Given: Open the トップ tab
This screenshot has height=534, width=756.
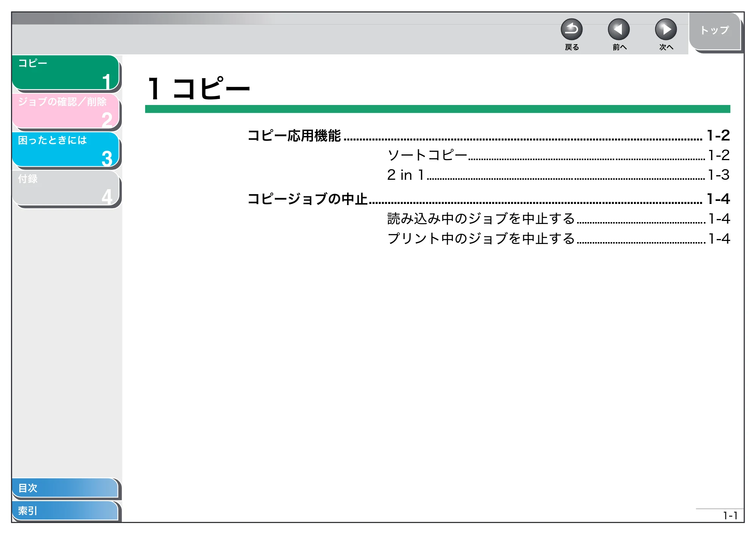Looking at the screenshot, I should [x=714, y=31].
